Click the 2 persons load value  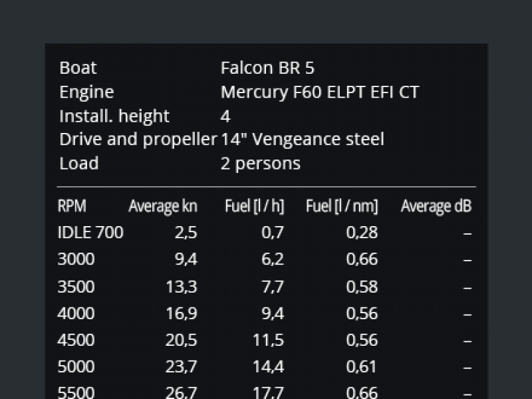[260, 164]
